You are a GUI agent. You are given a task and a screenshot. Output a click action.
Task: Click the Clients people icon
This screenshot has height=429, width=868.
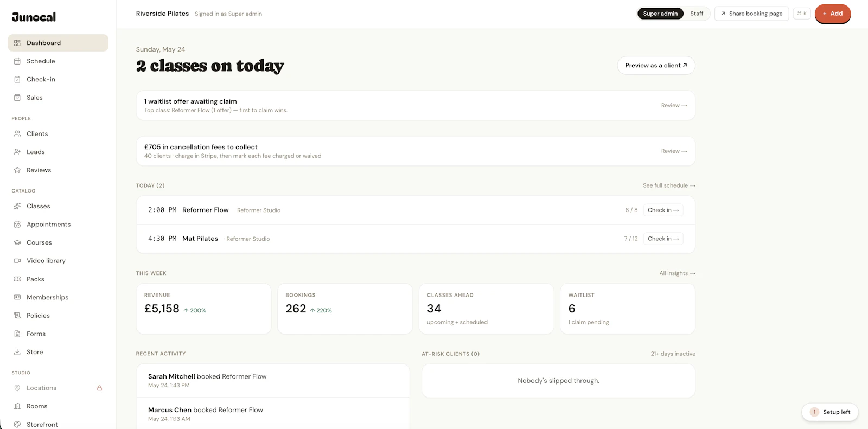(17, 133)
